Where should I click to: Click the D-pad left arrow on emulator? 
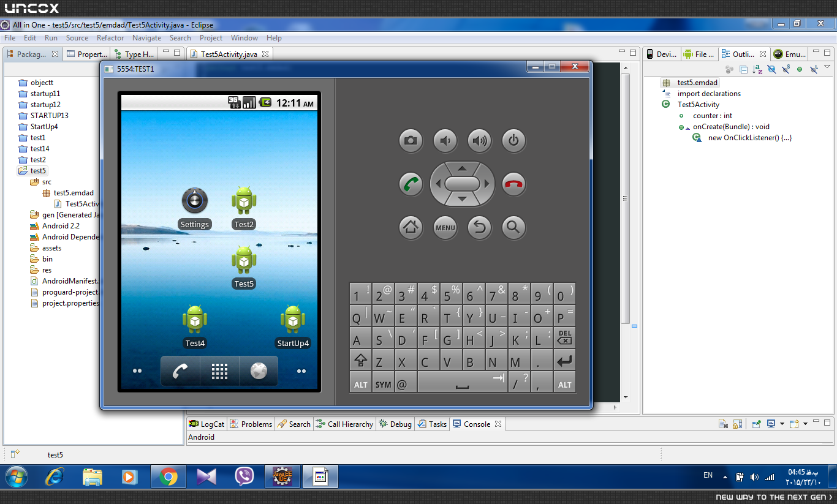point(437,184)
